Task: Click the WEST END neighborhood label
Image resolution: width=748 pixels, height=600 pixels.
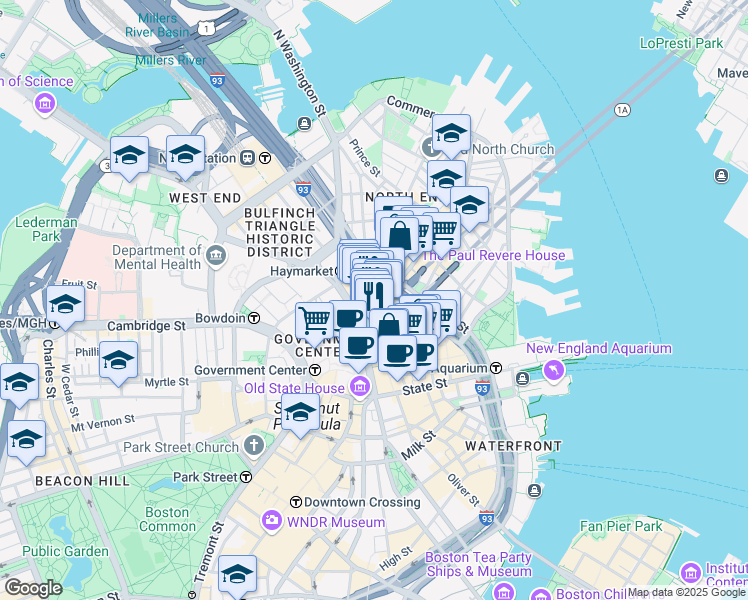Action: pyautogui.click(x=205, y=198)
